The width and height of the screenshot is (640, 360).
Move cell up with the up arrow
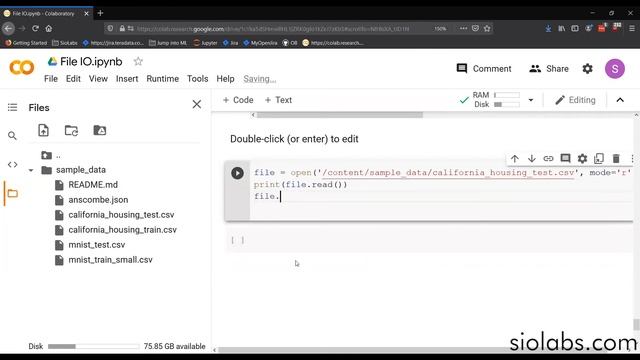coord(514,158)
